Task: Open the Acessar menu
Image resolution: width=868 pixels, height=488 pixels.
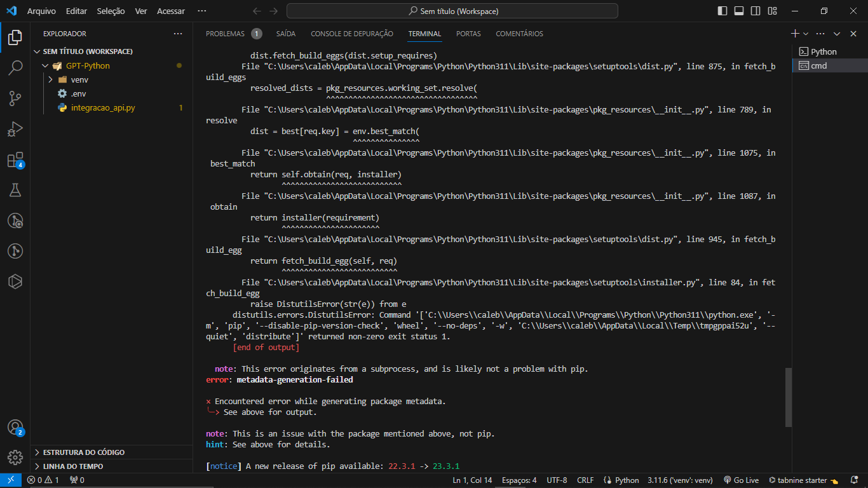Action: (171, 11)
